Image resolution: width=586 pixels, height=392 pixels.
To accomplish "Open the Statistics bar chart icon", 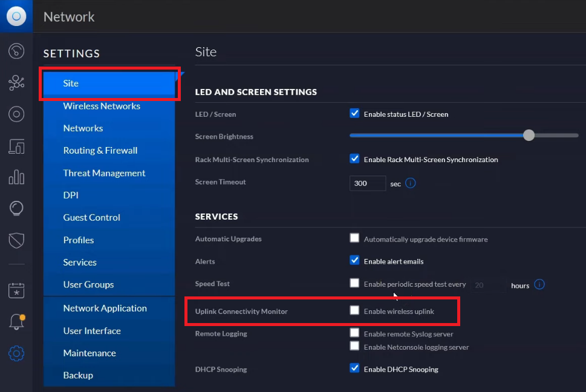I will [16, 177].
